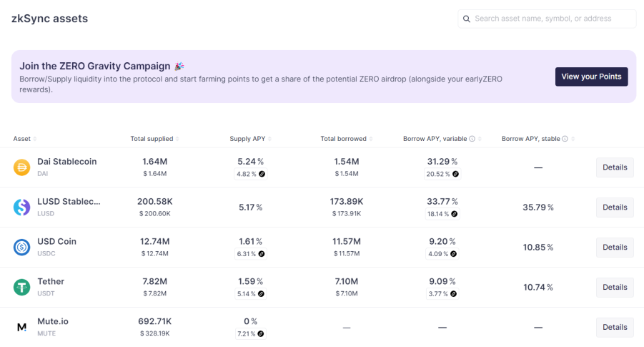Click the reward badge icon next to DAI 4.82 %
Screen dimensions: 644x347
coord(262,174)
